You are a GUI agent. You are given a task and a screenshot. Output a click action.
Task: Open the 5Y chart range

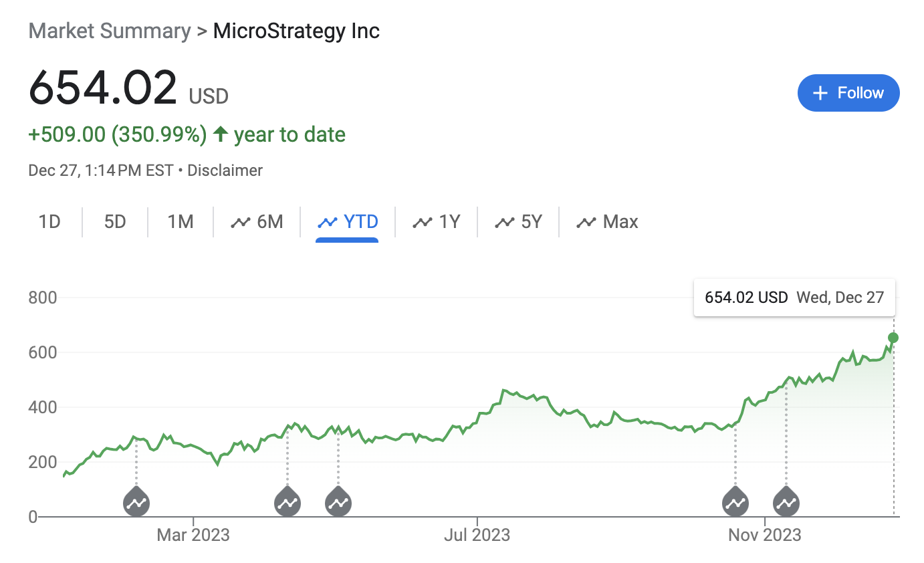tap(518, 222)
